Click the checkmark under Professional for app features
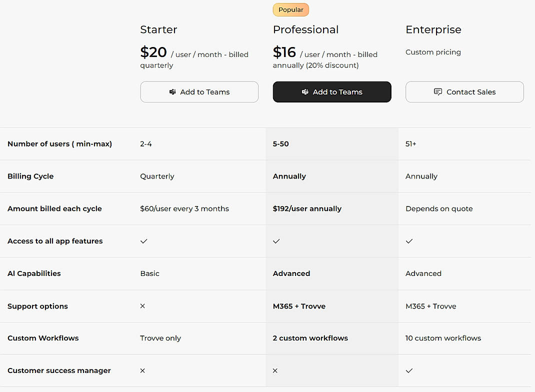Screen dimensions: 535x392 tap(276, 241)
